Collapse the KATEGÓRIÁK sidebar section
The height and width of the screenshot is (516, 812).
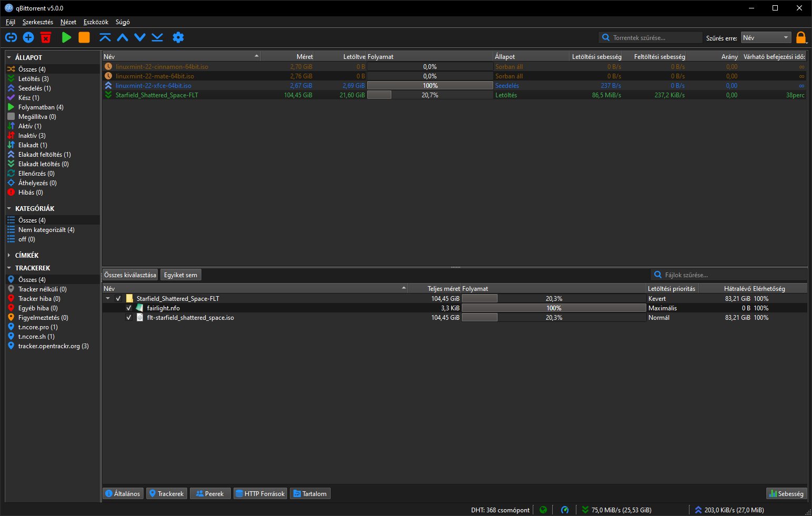[x=9, y=208]
